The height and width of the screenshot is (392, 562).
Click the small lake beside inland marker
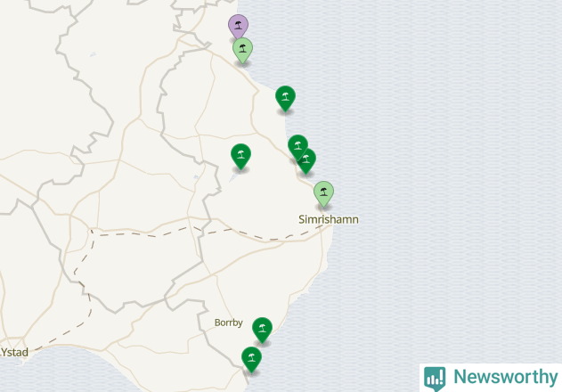pyautogui.click(x=233, y=177)
